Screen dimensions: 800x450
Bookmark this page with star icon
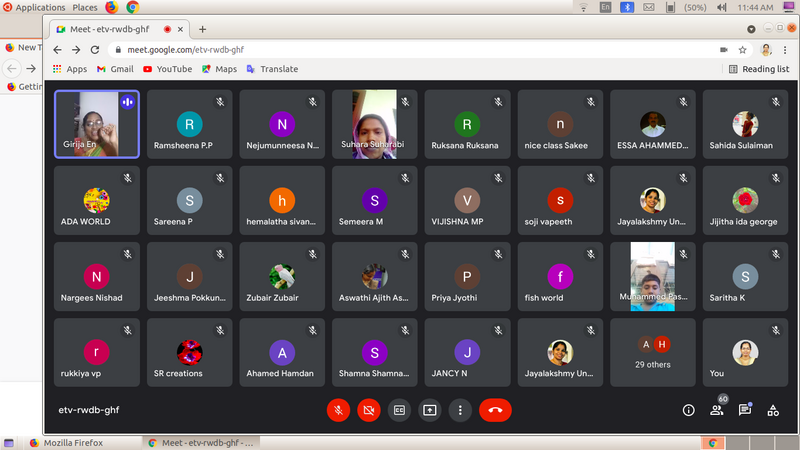pos(743,49)
